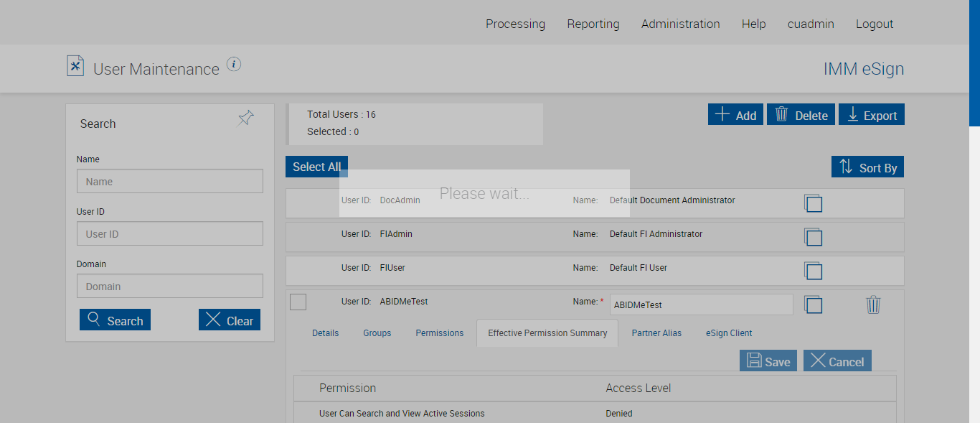
Task: Click the copy icon for DocAdmin row
Action: [x=813, y=203]
